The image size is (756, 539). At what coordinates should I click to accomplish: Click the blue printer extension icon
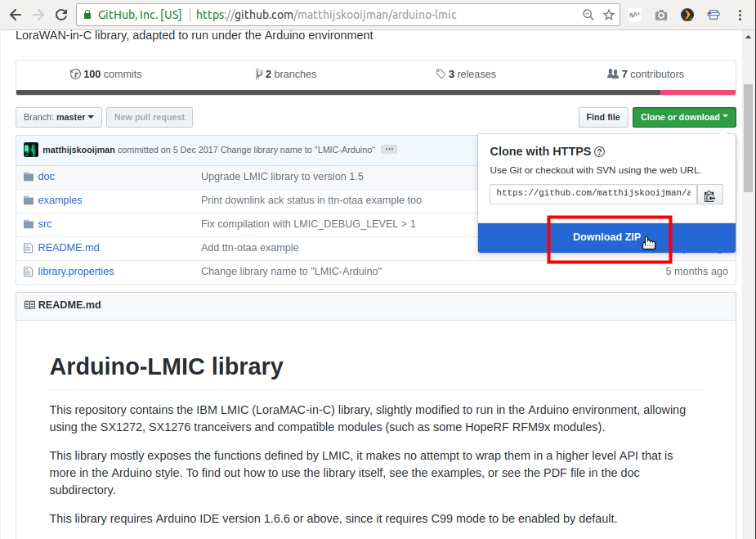pos(714,15)
